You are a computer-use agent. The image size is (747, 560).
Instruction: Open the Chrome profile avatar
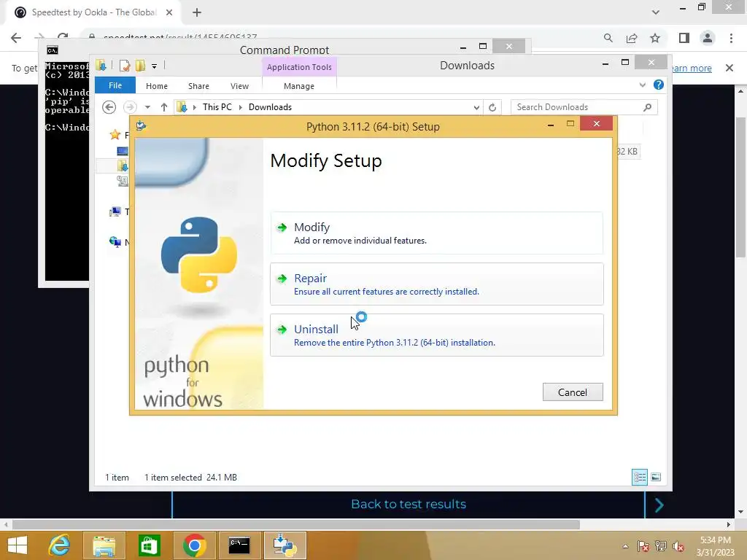(x=708, y=38)
